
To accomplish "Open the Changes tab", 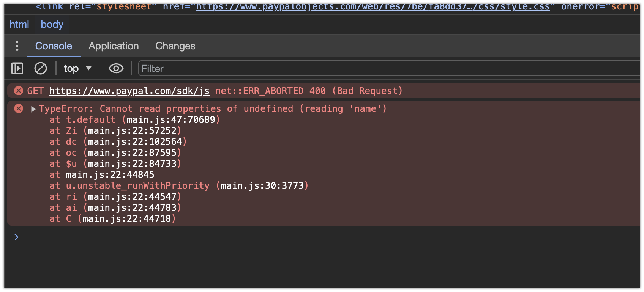I will tap(175, 46).
